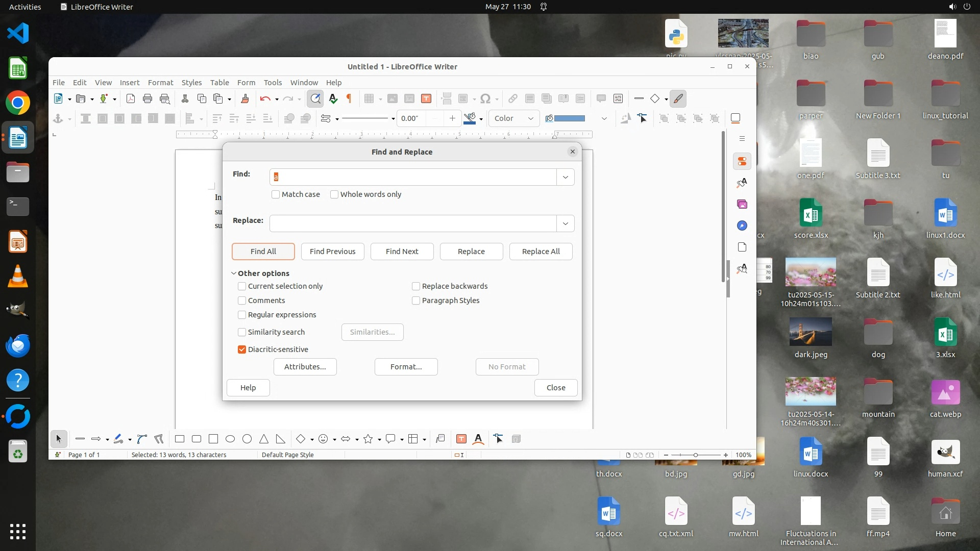The image size is (980, 551).
Task: Click the Insert Special Character omega icon
Action: pos(485,98)
